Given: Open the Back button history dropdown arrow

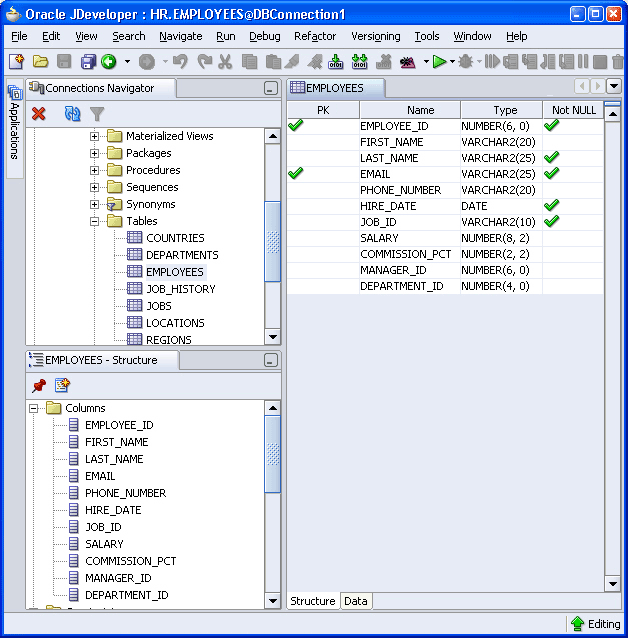Looking at the screenshot, I should [x=127, y=62].
